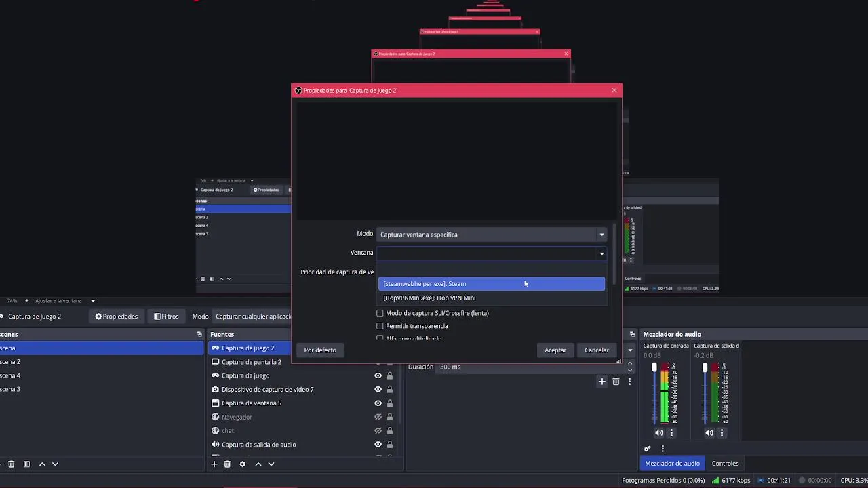Open Captura de entrada options menu
This screenshot has width=868, height=488.
(672, 432)
